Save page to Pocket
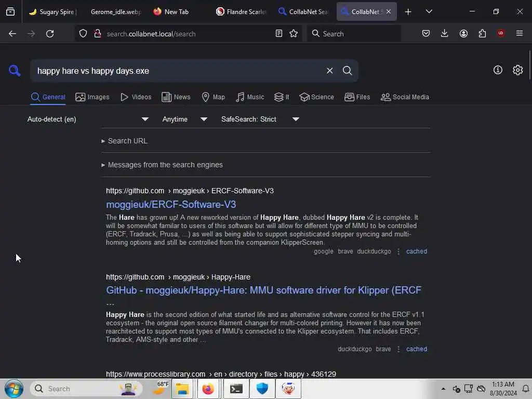 [426, 34]
